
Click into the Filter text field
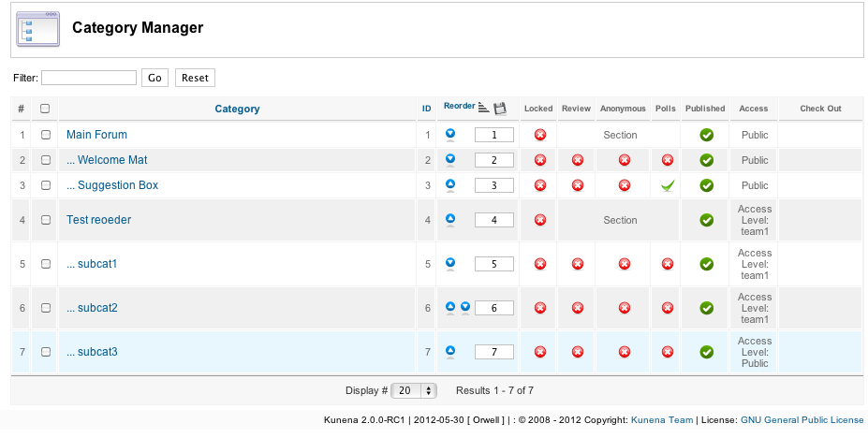click(x=89, y=78)
